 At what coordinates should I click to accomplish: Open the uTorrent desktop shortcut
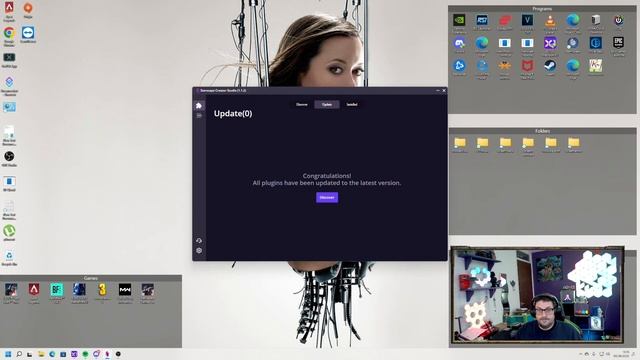pos(9,233)
